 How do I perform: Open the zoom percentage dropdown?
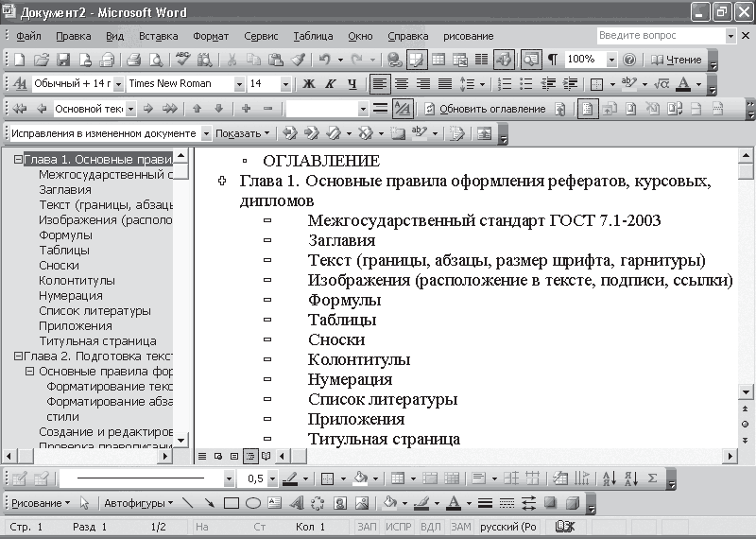(x=612, y=60)
